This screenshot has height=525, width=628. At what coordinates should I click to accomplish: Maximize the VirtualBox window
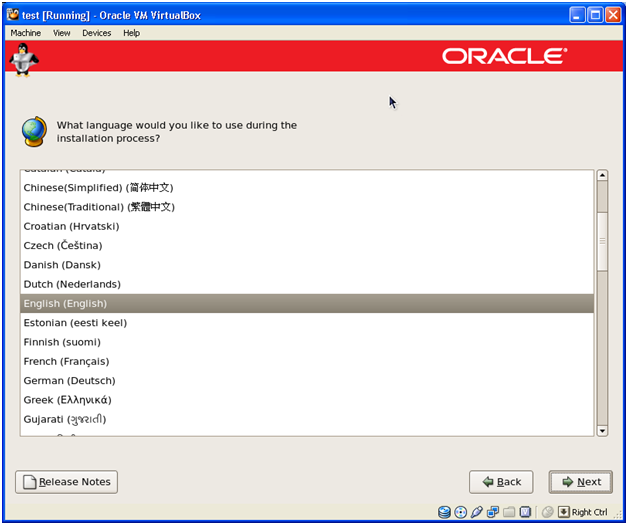click(595, 15)
